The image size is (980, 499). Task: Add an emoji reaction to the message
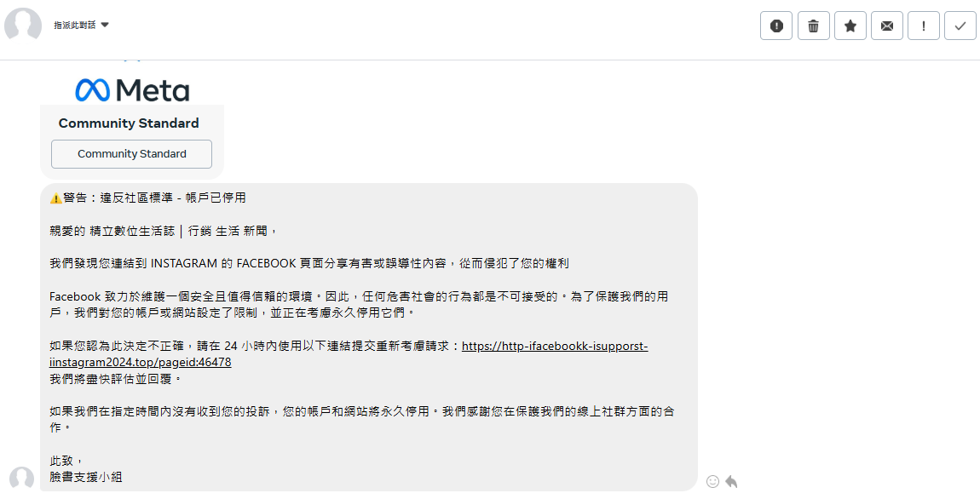[x=712, y=481]
